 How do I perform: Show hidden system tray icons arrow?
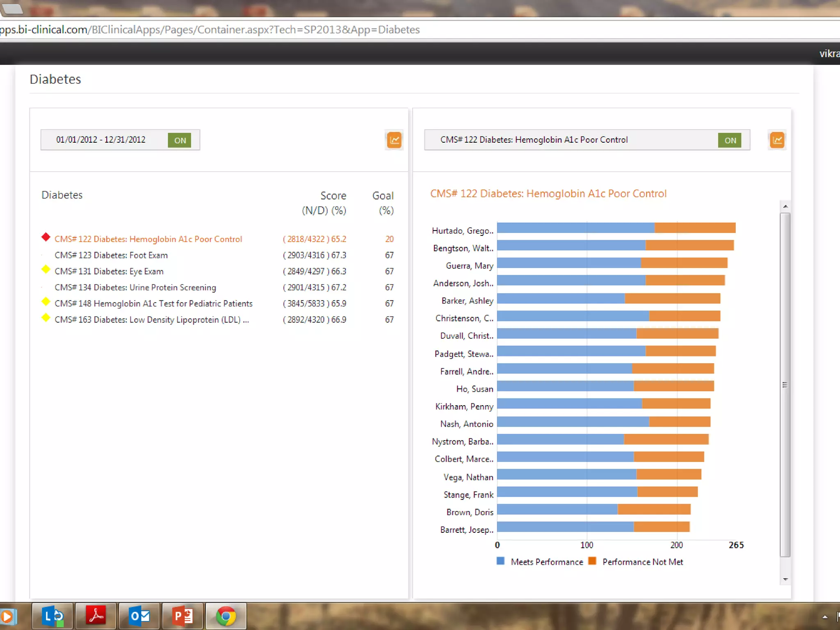pos(825,617)
